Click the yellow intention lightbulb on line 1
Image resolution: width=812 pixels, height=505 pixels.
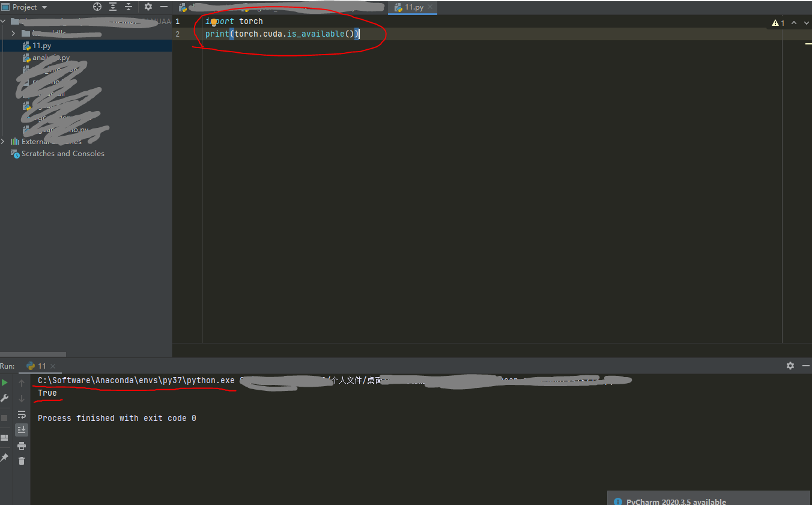pyautogui.click(x=213, y=22)
